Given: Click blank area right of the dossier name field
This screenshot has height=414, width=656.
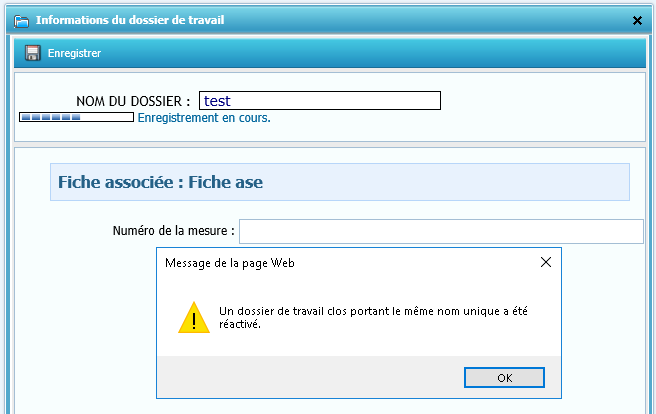Looking at the screenshot, I should click(x=540, y=101).
